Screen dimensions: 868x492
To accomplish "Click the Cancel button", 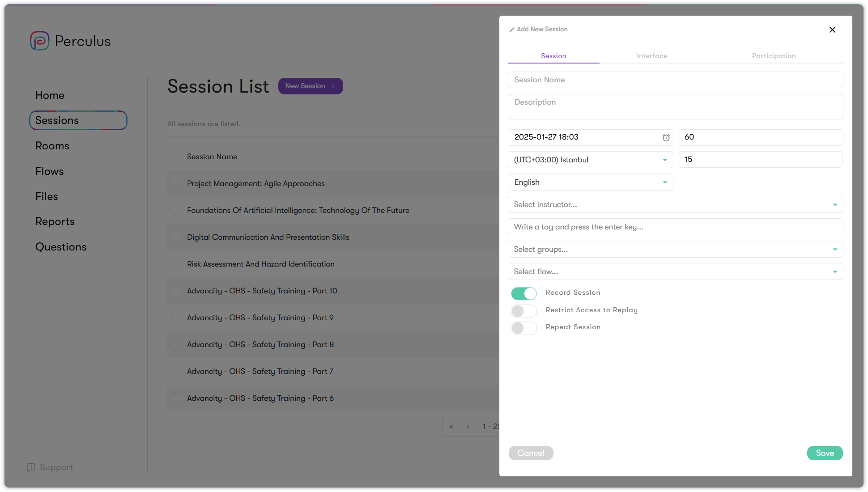I will 531,453.
